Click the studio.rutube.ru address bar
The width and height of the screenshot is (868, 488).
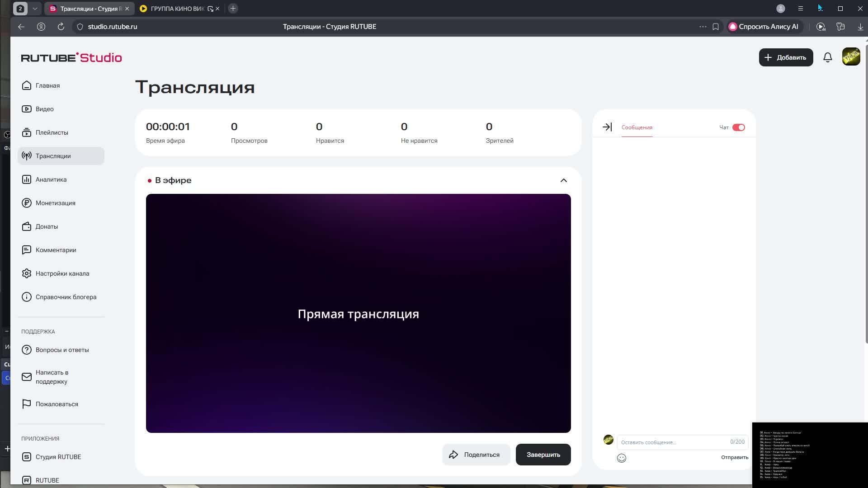click(x=112, y=27)
